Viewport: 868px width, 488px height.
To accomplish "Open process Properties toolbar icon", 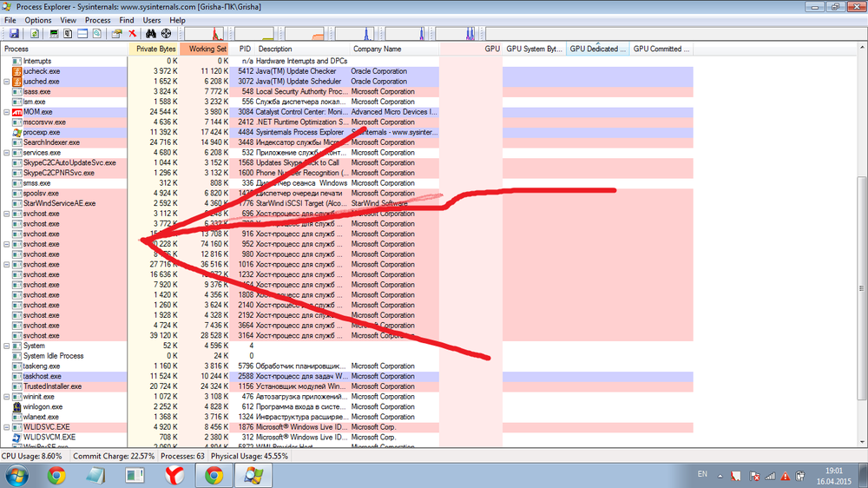I will coord(116,34).
